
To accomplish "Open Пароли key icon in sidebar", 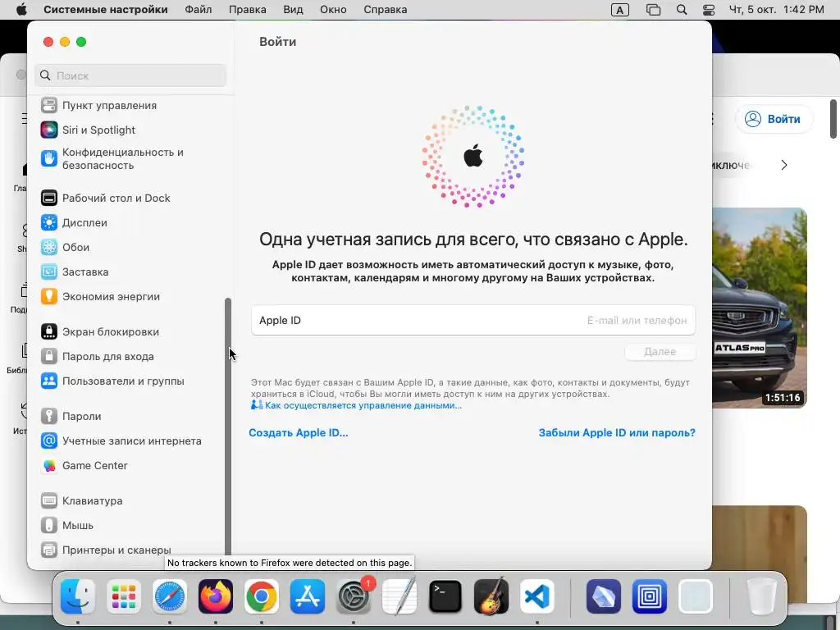I will pos(48,416).
